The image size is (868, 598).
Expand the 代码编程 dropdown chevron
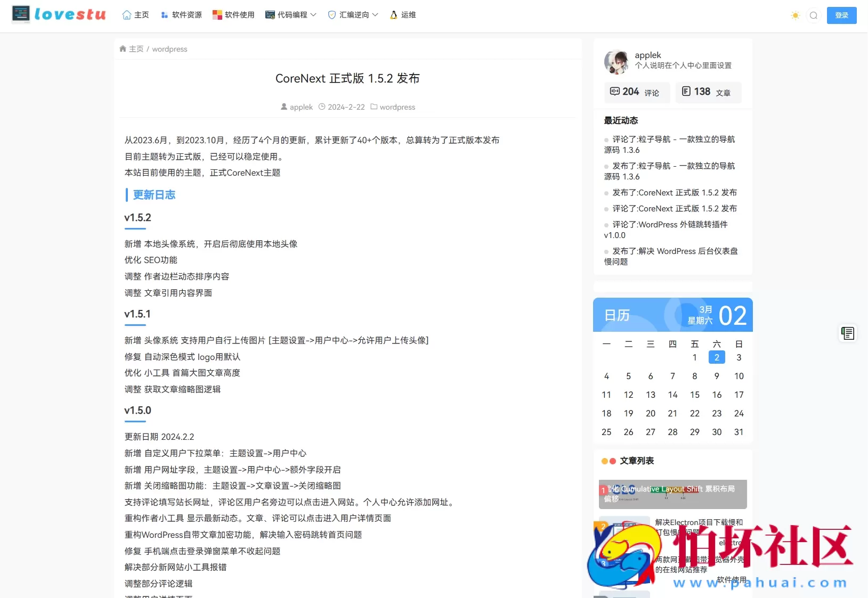coord(313,15)
